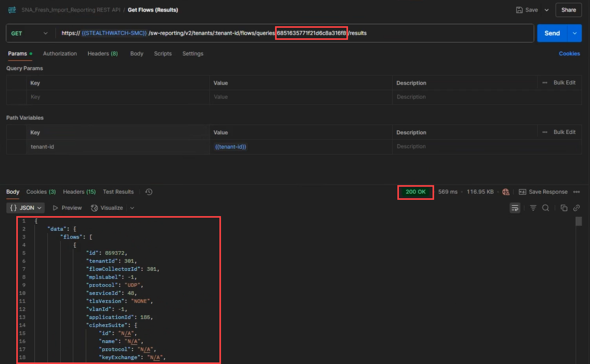Toggle word wrap in response body
This screenshot has width=590, height=364.
pyautogui.click(x=515, y=208)
